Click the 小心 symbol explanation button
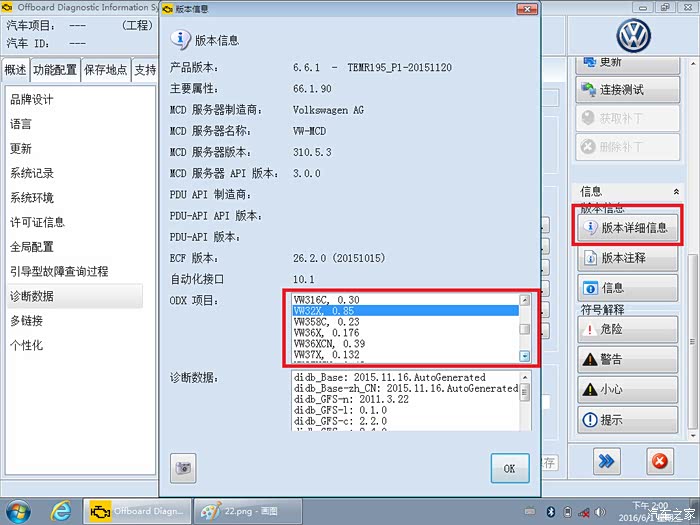 628,389
